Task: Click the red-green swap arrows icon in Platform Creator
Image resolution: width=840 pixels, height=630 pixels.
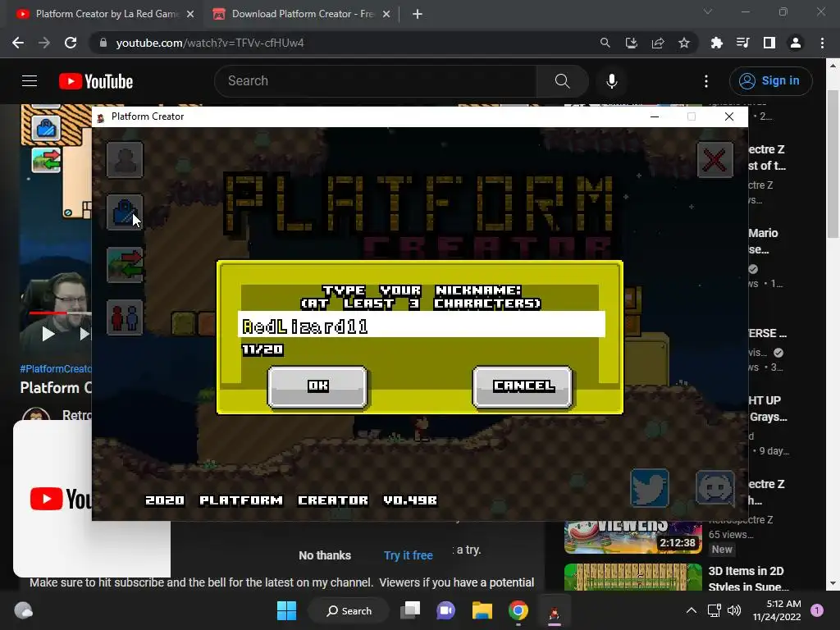Action: (x=125, y=265)
